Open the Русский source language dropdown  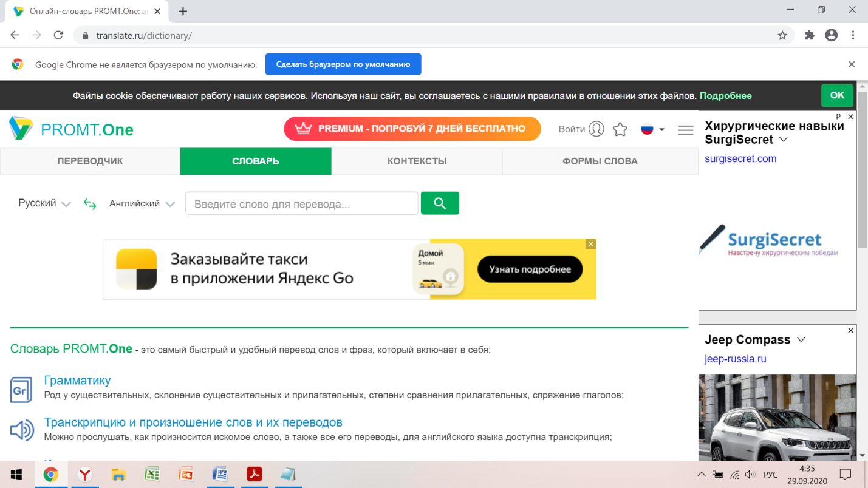tap(44, 203)
